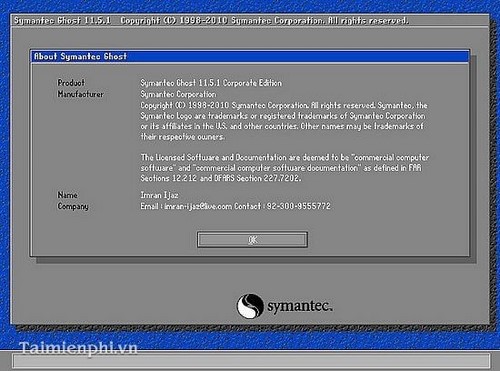Screen dimensions: 500x371
Task: Click the 'Imran Ijaz' name value
Action: pos(159,195)
